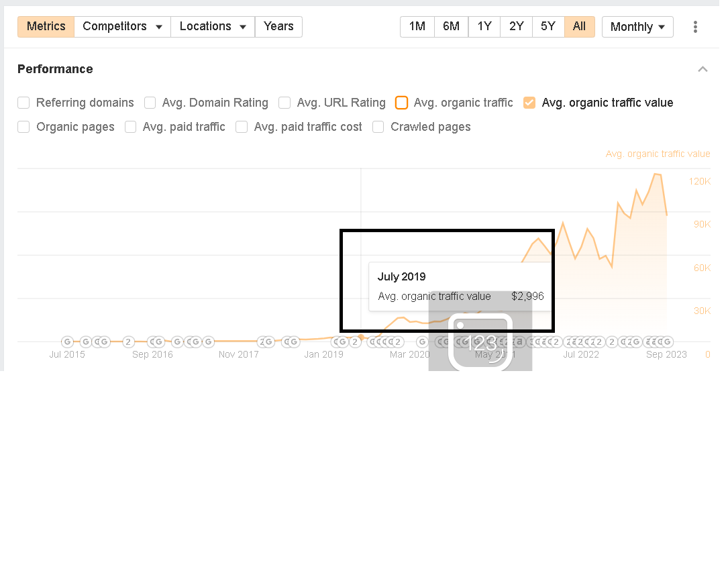The width and height of the screenshot is (728, 571).
Task: Click the Google update marker near Nov 2017
Action: [267, 342]
